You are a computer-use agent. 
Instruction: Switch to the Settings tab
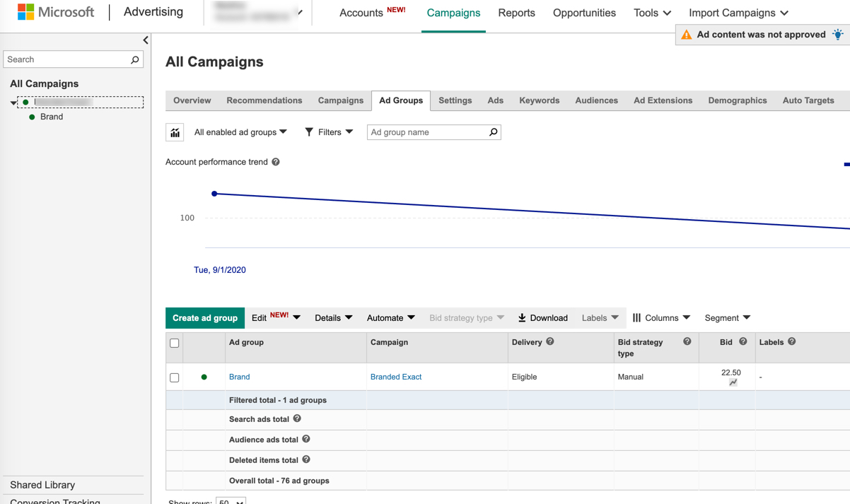click(x=455, y=100)
